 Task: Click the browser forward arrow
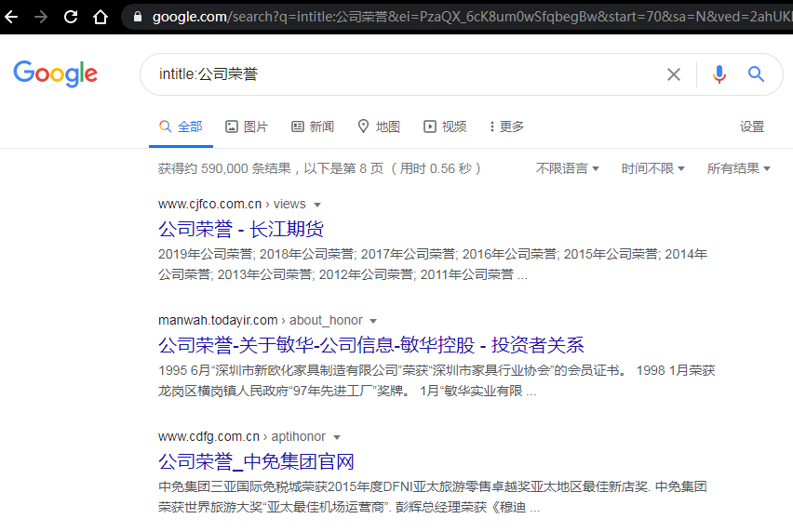tap(41, 17)
